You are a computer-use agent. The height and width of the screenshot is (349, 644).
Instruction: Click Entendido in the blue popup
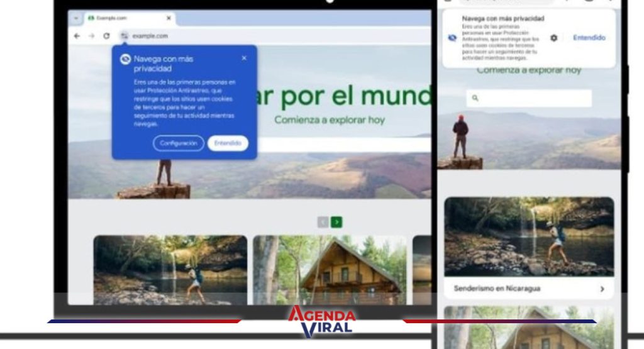click(x=228, y=143)
